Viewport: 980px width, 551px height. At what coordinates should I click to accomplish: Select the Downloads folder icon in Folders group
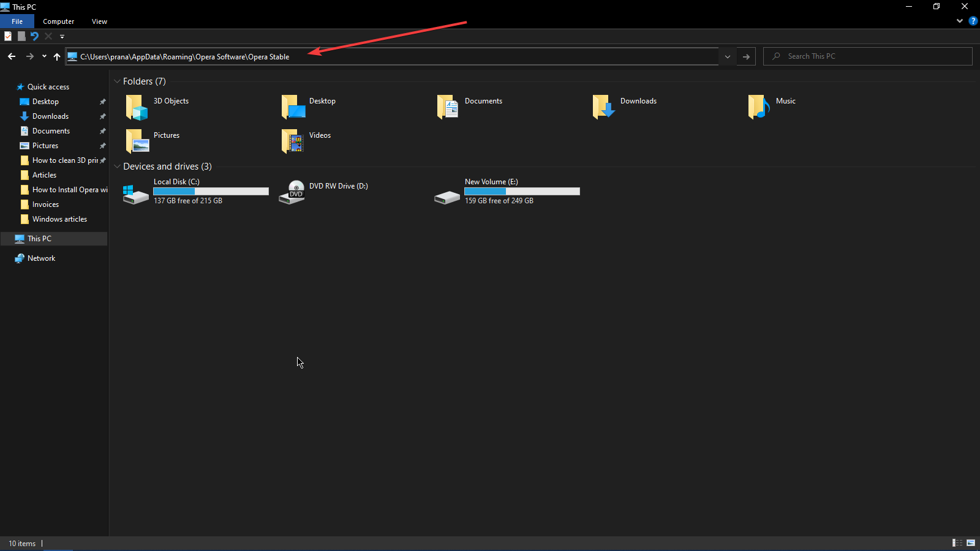(603, 107)
